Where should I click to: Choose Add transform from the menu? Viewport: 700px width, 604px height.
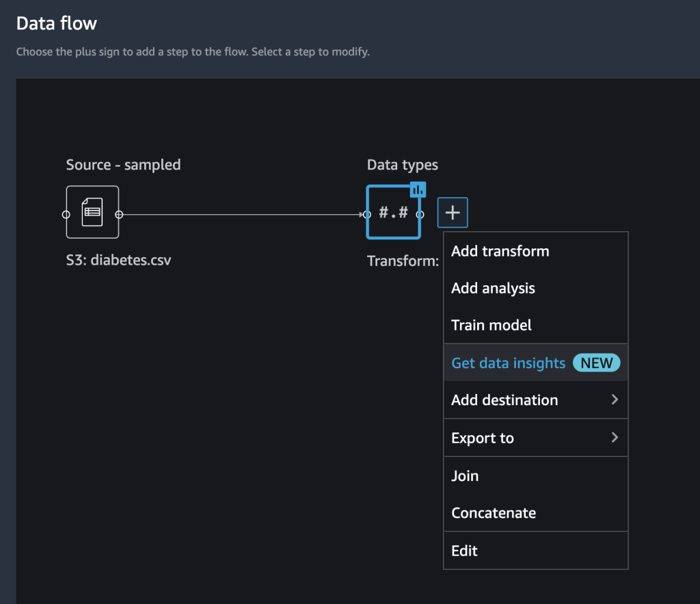500,251
